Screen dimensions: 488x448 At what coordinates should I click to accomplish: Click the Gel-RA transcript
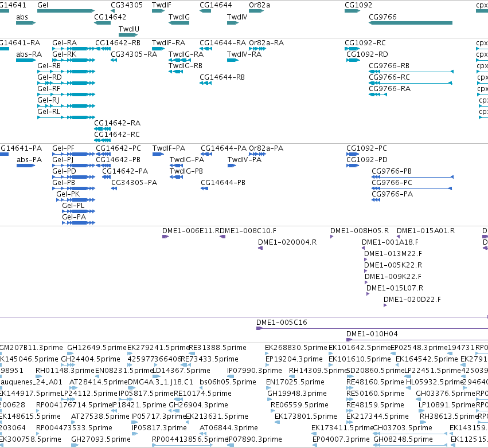(74, 49)
